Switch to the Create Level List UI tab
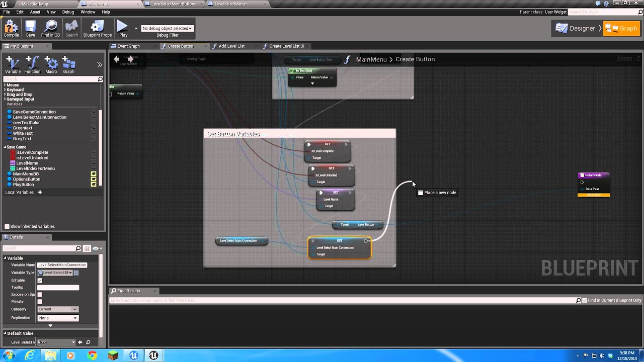This screenshot has height=362, width=644. 287,46
